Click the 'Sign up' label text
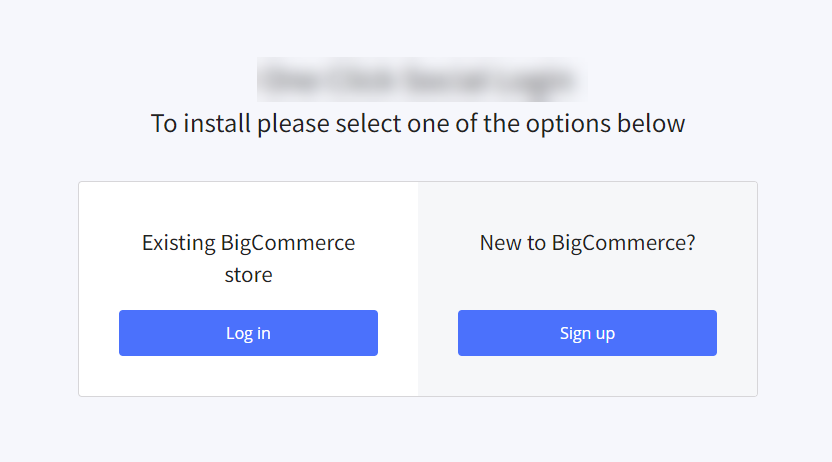This screenshot has height=462, width=832. (587, 333)
